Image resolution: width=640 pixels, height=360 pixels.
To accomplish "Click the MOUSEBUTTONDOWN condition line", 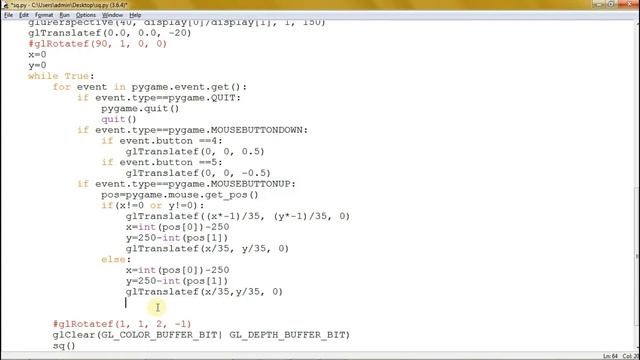I will 193,130.
